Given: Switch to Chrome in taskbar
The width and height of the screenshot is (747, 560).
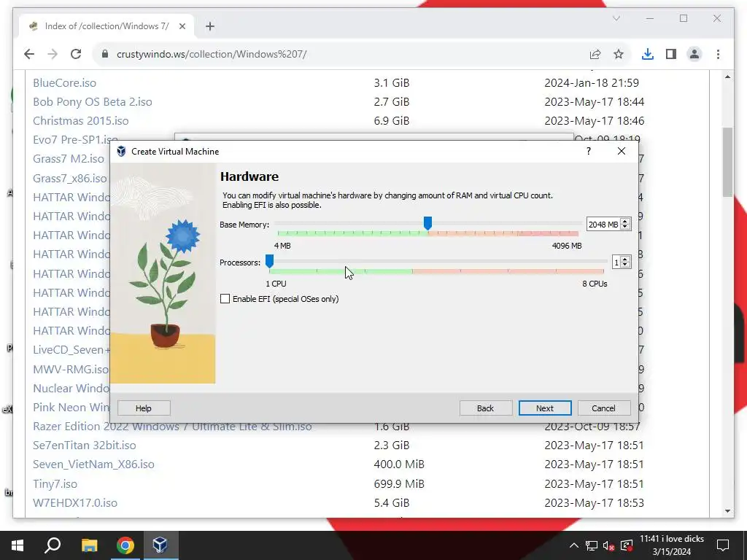Looking at the screenshot, I should point(125,545).
